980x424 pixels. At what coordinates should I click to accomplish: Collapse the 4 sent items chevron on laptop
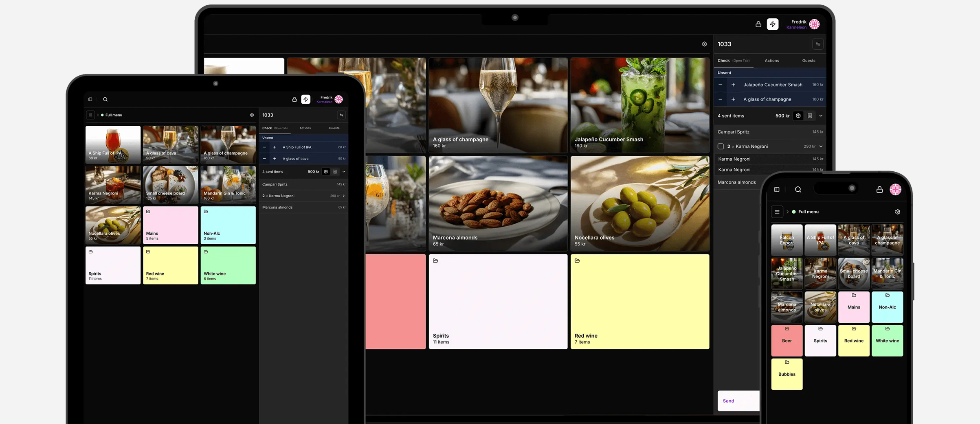point(821,116)
